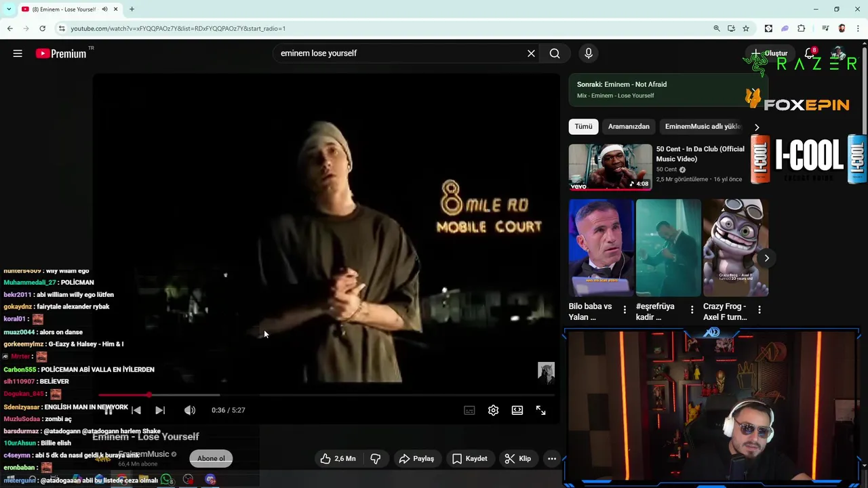Image resolution: width=868 pixels, height=488 pixels.
Task: Bookmark this page with the star
Action: pos(746,28)
